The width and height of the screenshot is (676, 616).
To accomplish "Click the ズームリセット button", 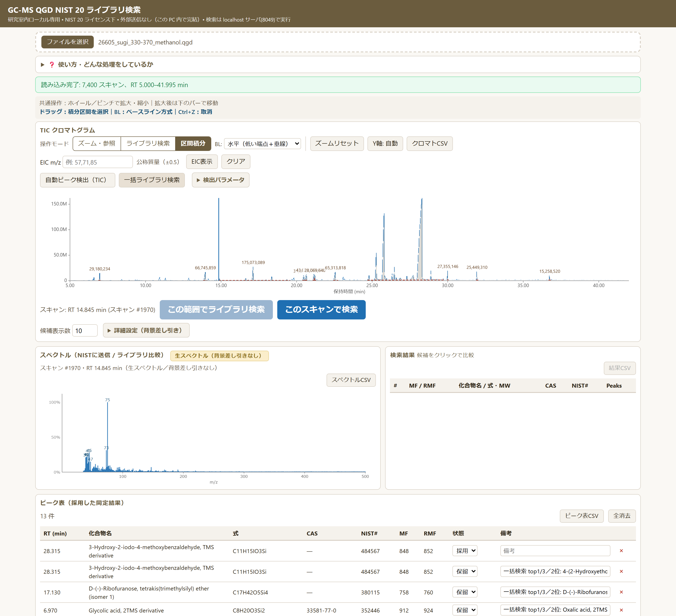I will (x=337, y=143).
